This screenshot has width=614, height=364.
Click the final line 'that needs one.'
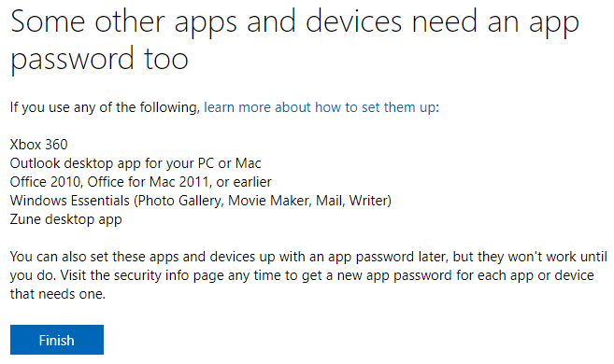point(58,294)
